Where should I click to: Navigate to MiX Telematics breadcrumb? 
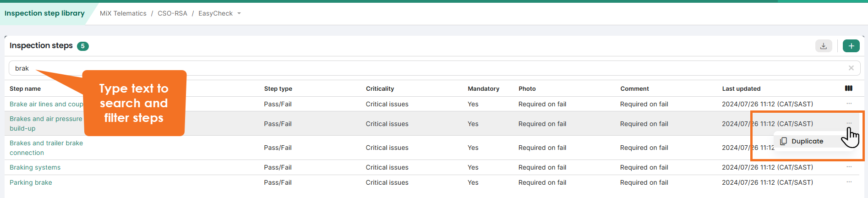tap(123, 14)
